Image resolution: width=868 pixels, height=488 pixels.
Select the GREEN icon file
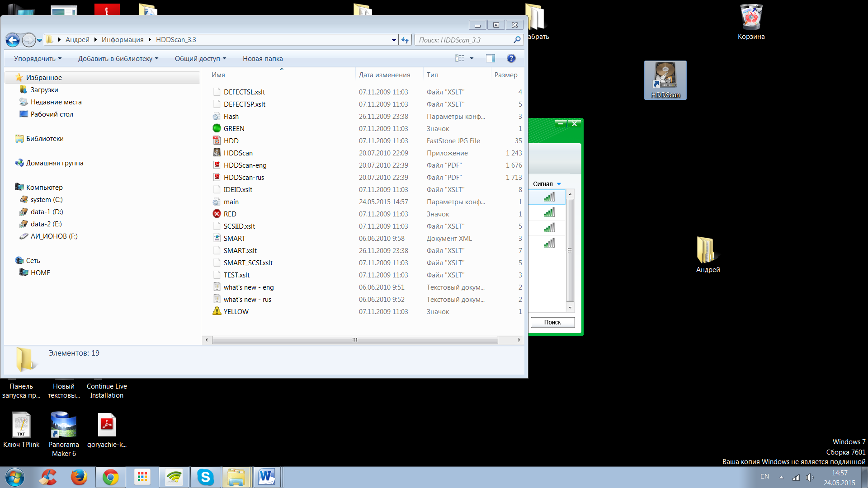tap(217, 128)
